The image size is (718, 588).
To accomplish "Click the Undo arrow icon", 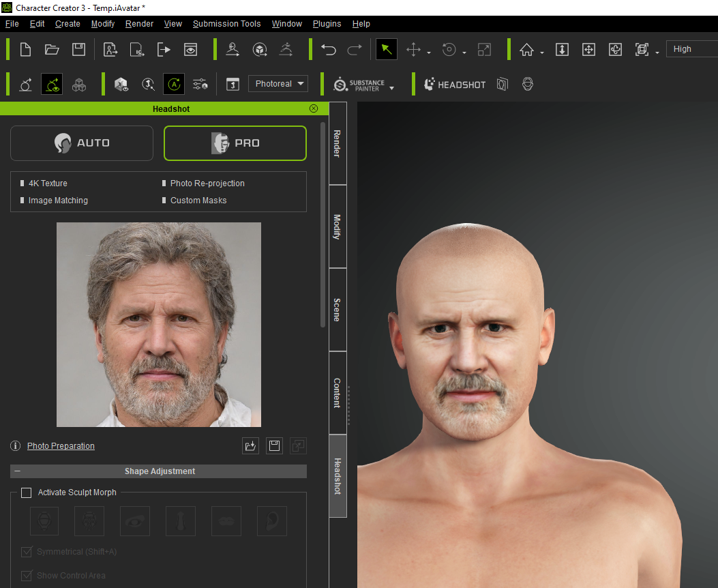I will coord(329,49).
